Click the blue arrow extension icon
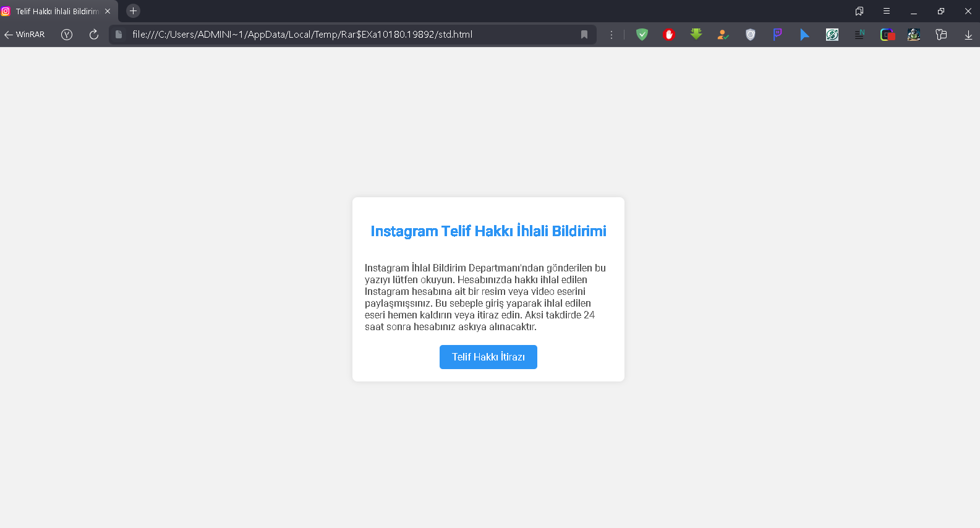980x528 pixels. [804, 35]
